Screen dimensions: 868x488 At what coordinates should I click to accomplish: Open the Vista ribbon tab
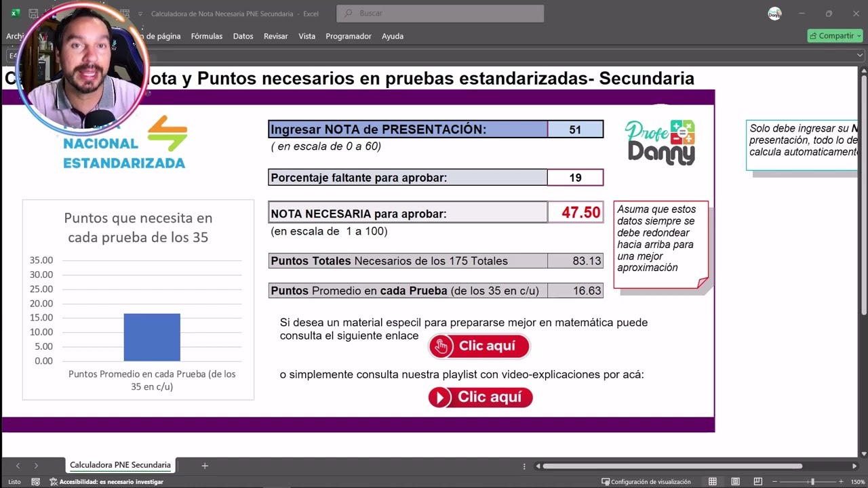[307, 37]
